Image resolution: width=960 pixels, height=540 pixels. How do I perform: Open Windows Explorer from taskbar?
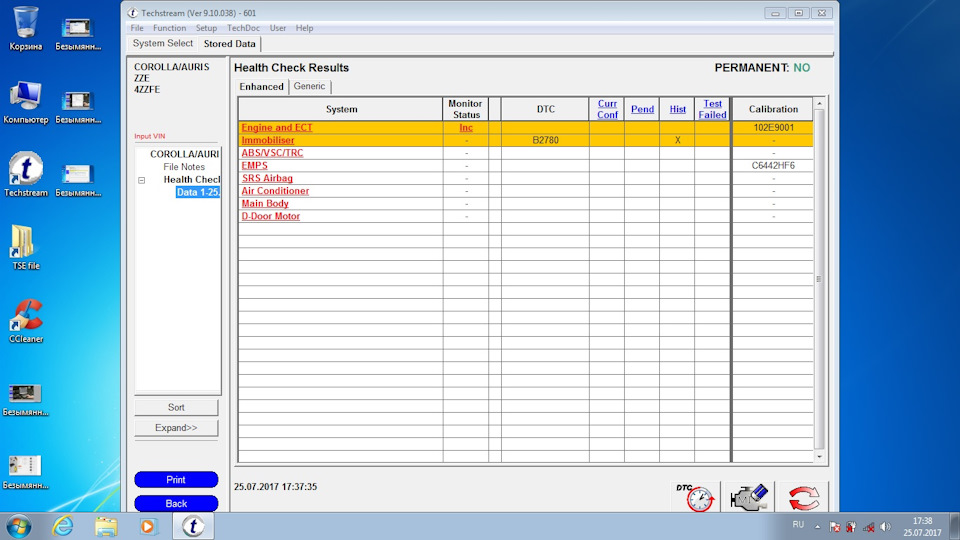(x=106, y=527)
